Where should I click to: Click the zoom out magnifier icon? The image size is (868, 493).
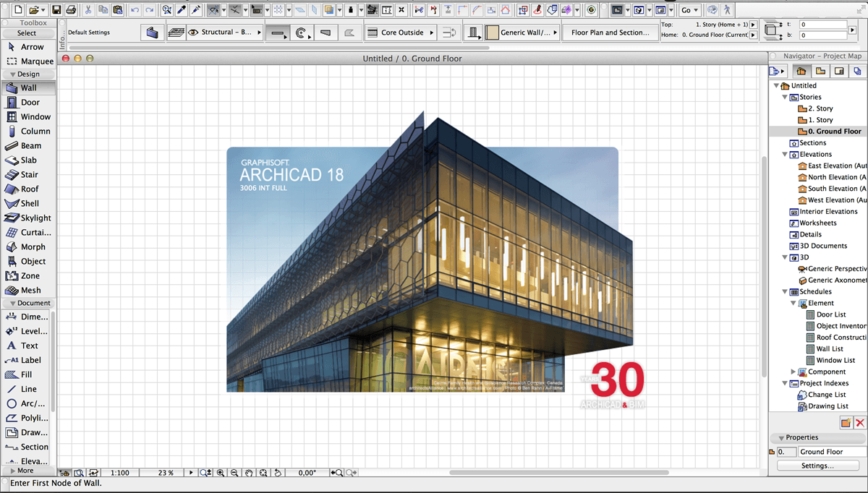pyautogui.click(x=234, y=473)
